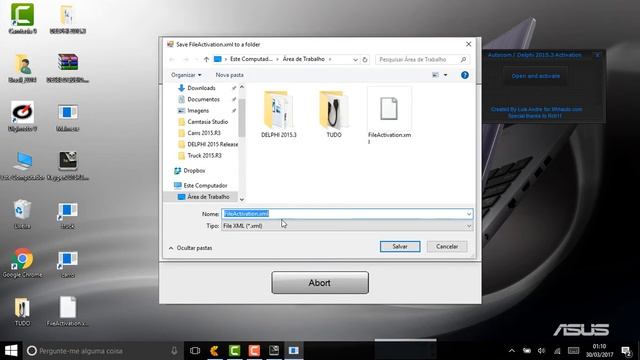Go up one folder level arrow
The image size is (640, 360).
pos(206,60)
